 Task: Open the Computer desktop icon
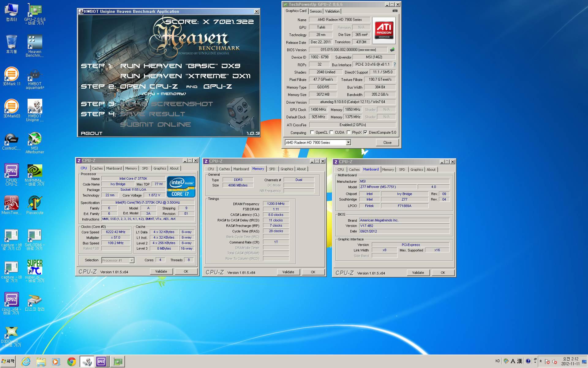(x=11, y=12)
